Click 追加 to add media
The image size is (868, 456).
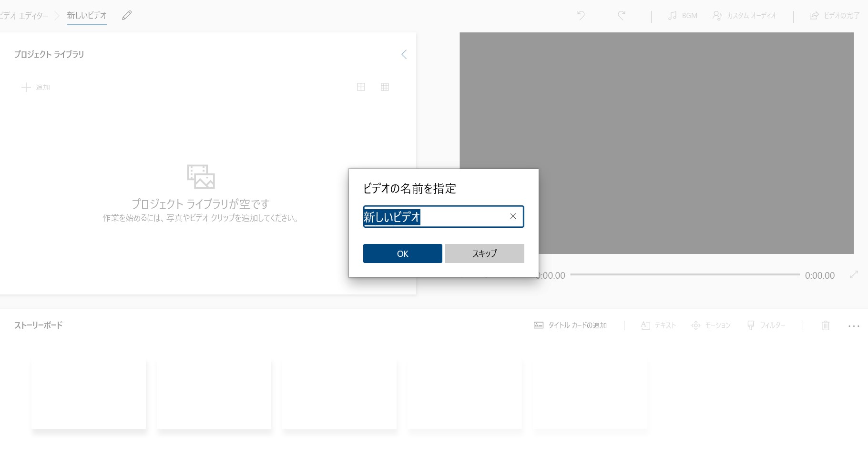point(36,87)
